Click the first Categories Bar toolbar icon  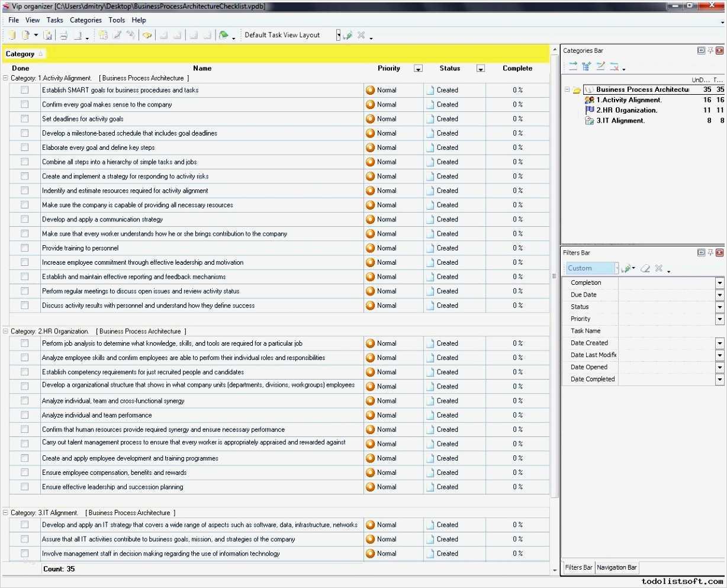click(x=573, y=66)
